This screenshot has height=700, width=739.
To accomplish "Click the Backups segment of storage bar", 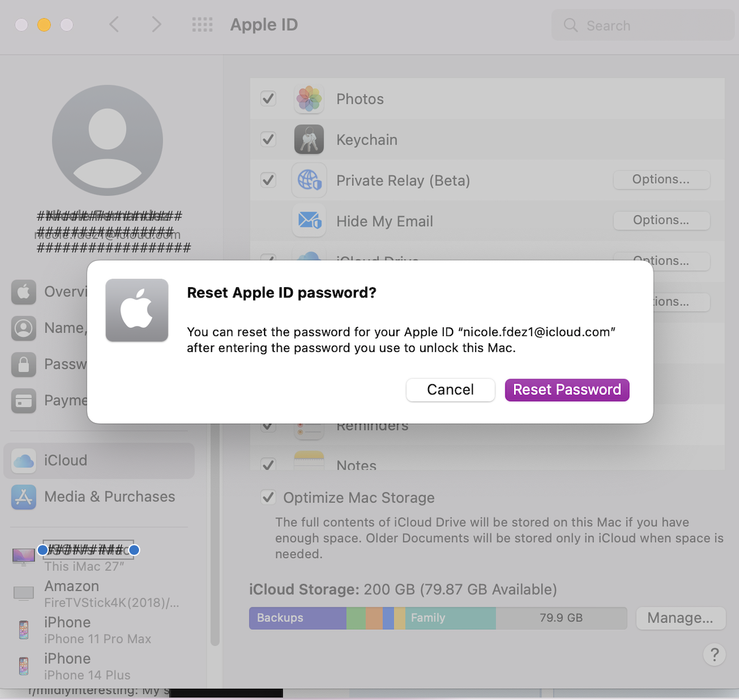I will pyautogui.click(x=298, y=618).
